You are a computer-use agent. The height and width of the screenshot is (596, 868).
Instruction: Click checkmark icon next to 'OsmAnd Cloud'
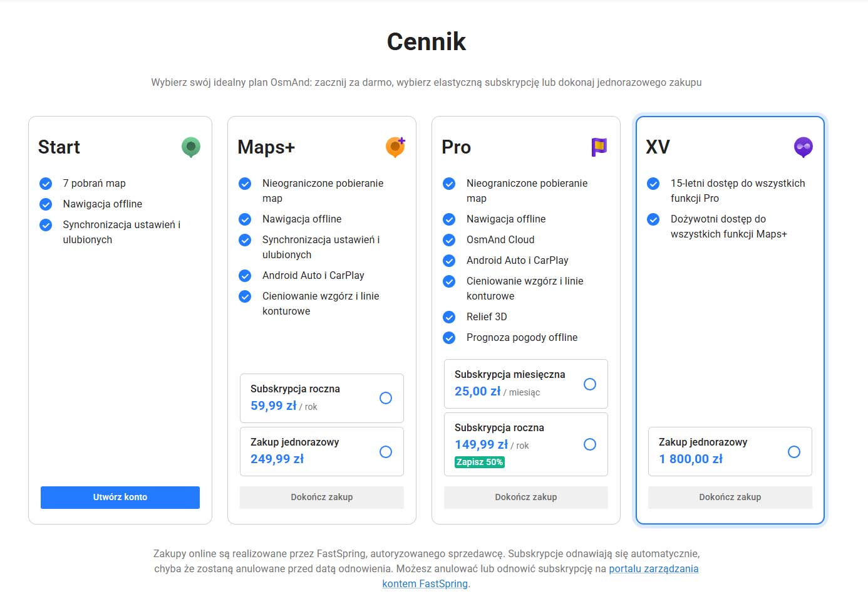click(x=449, y=240)
